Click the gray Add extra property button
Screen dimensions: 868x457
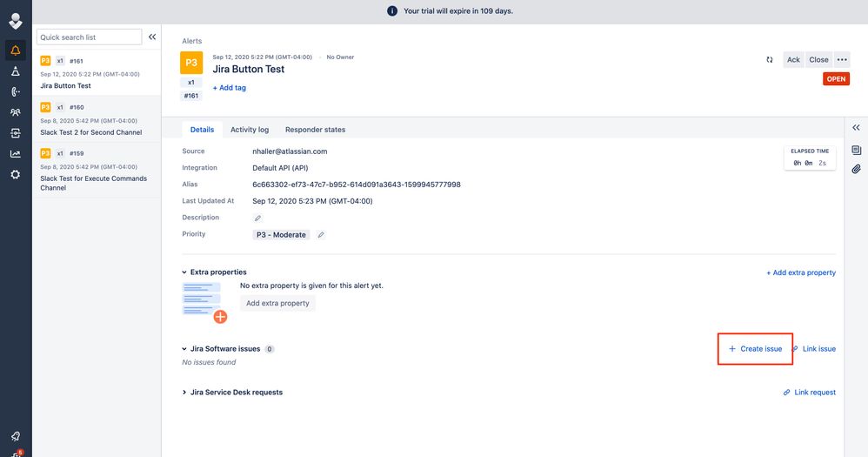(x=278, y=303)
